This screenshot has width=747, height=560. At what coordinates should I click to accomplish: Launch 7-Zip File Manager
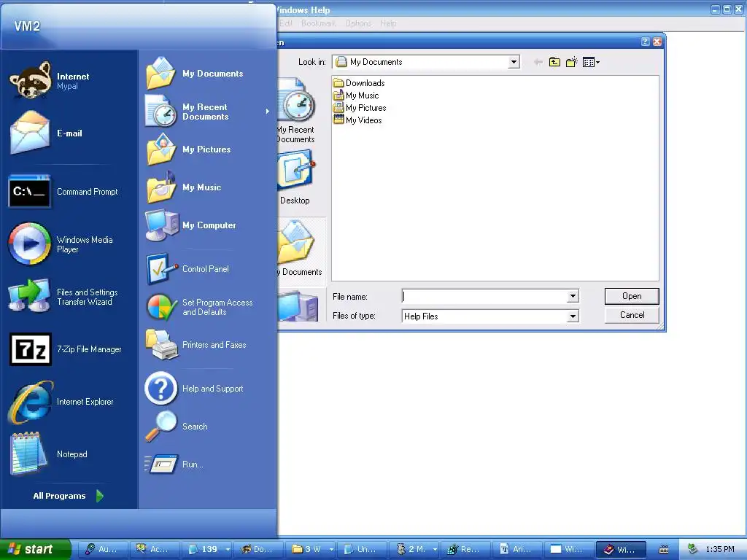click(x=69, y=349)
